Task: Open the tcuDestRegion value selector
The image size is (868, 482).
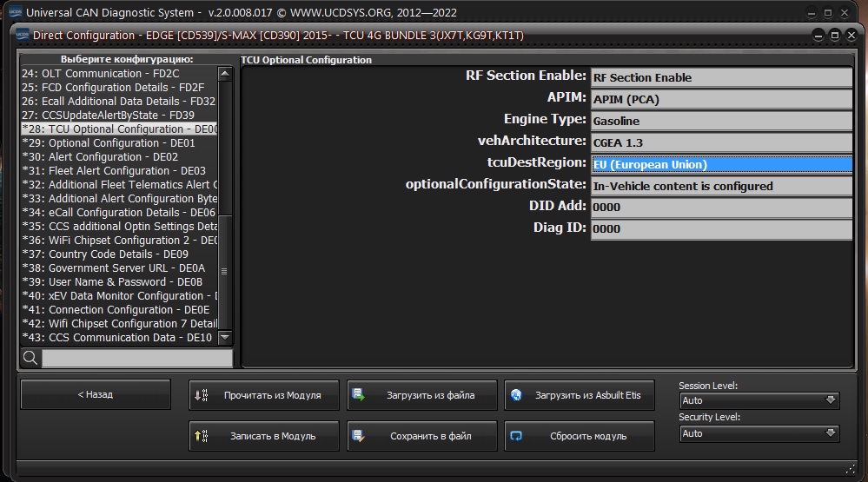Action: click(x=721, y=164)
